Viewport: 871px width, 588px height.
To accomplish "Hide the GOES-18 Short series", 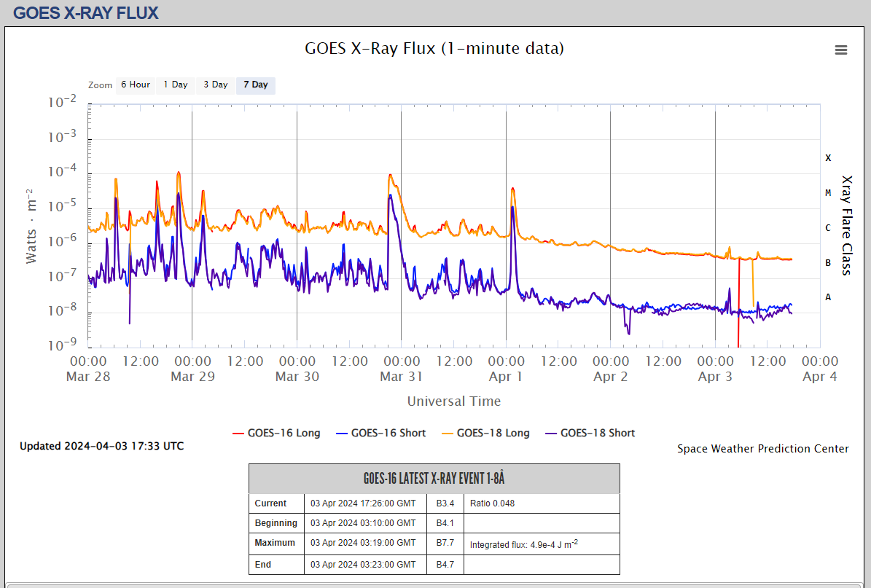I will tap(590, 433).
